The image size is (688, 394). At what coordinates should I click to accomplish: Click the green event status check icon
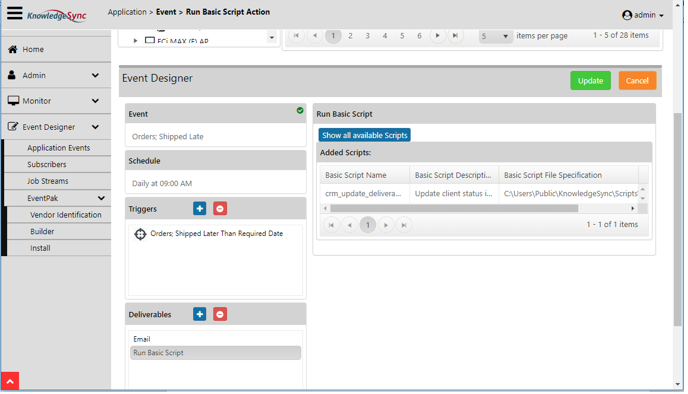pyautogui.click(x=300, y=111)
